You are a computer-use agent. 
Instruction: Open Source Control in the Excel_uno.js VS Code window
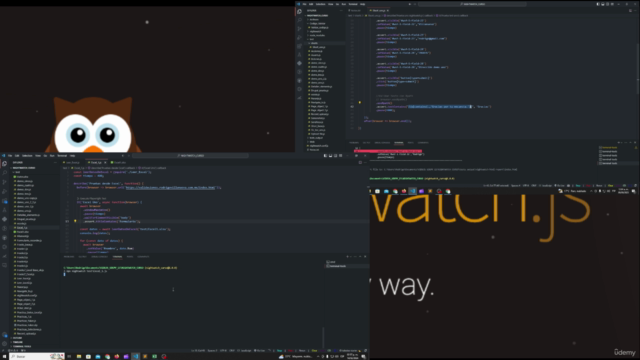click(x=300, y=29)
